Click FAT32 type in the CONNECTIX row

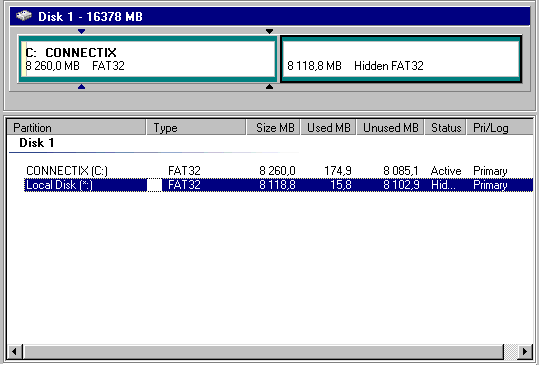pyautogui.click(x=184, y=171)
